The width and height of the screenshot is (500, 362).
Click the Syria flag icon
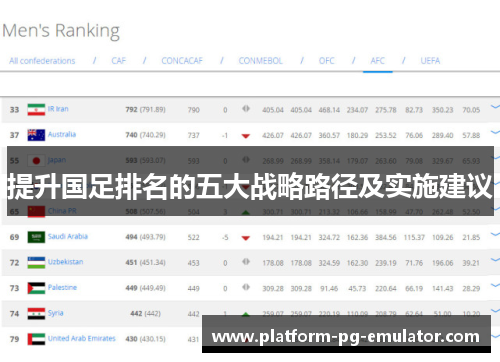pos(36,314)
